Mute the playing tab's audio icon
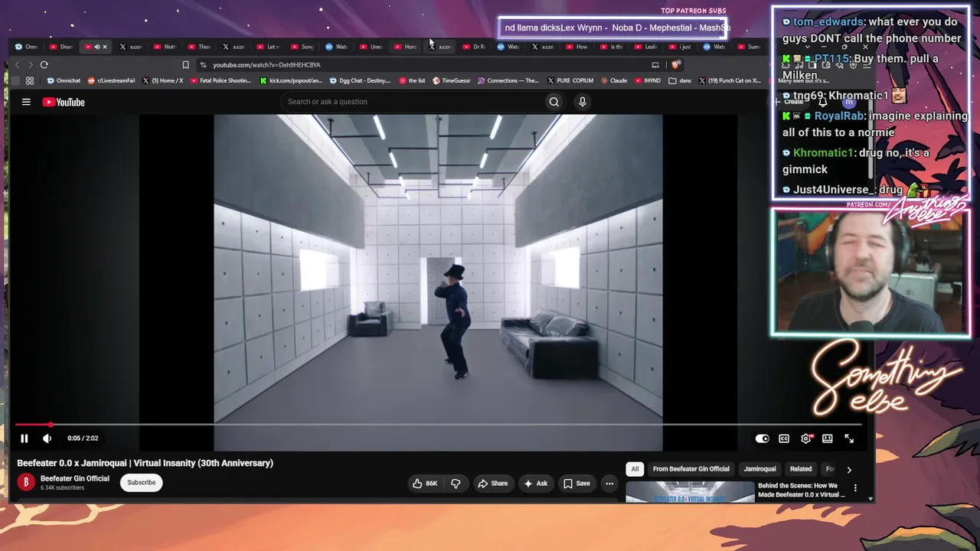 96,47
